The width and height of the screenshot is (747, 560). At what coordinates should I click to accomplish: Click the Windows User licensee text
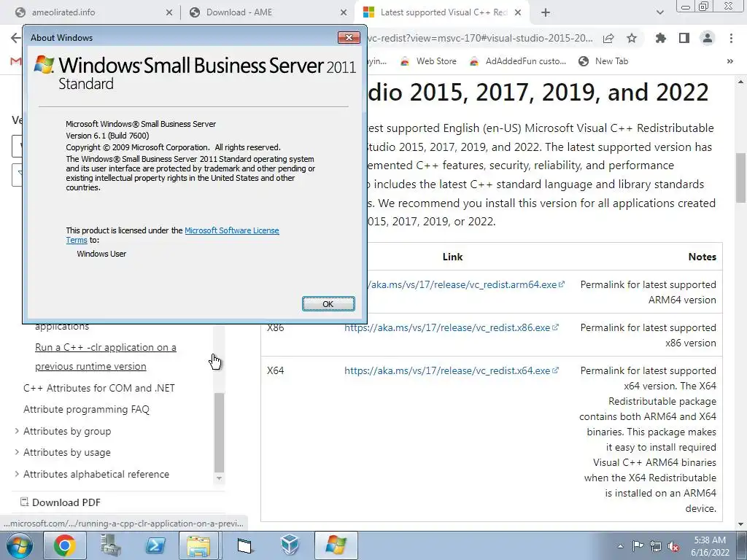point(101,254)
